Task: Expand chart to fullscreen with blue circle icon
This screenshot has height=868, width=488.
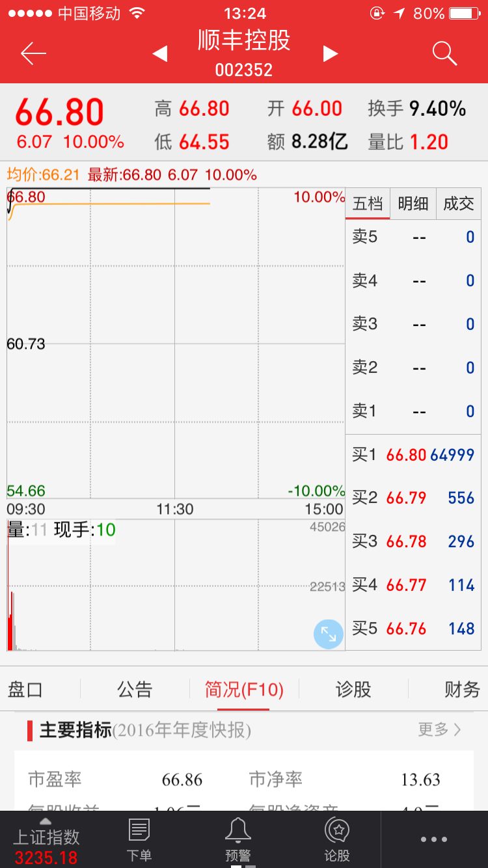Action: point(329,634)
